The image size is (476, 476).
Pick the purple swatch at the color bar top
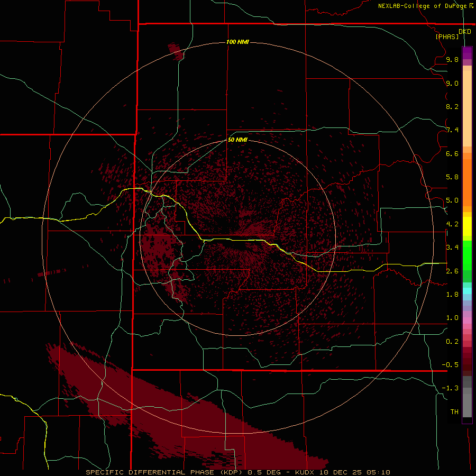click(x=467, y=53)
